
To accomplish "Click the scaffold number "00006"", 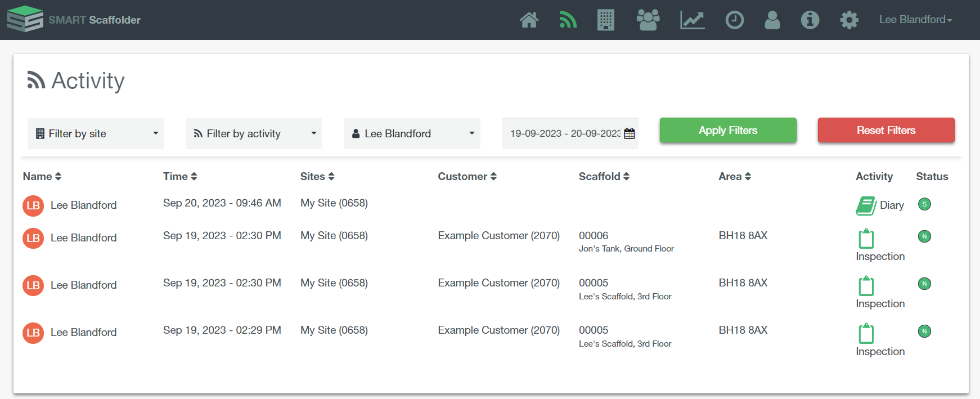I will pos(594,235).
